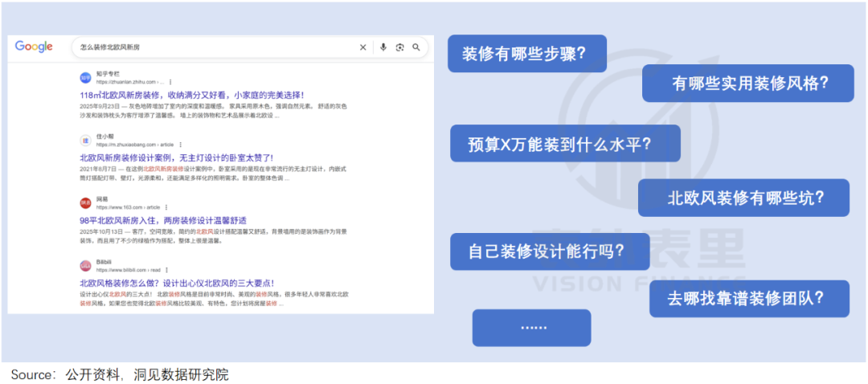Image resolution: width=868 pixels, height=384 pixels.
Task: Click the 去哪找靠谱装修团队？ bubble
Action: tap(749, 299)
